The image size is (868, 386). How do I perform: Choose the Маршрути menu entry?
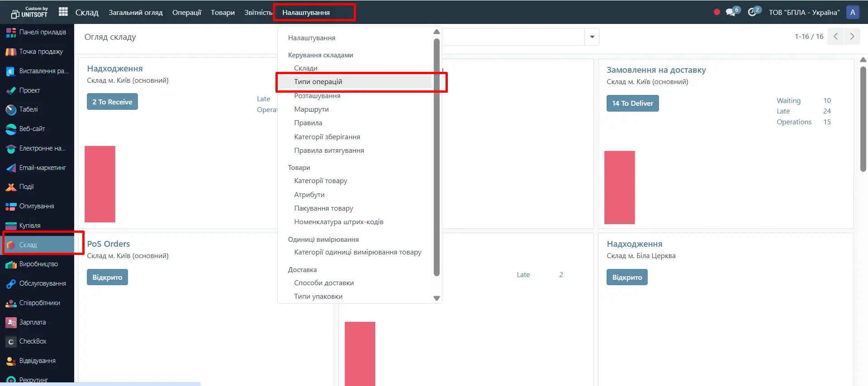311,109
